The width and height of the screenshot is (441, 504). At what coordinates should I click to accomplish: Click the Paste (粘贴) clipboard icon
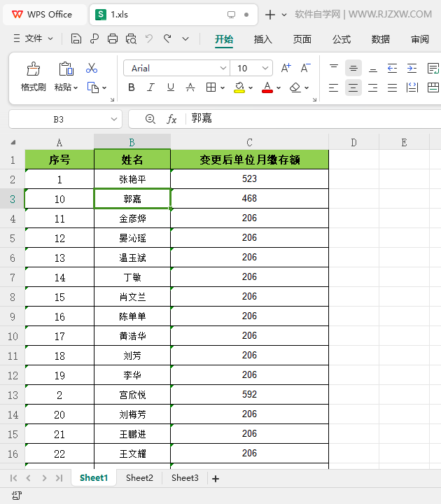(x=66, y=69)
